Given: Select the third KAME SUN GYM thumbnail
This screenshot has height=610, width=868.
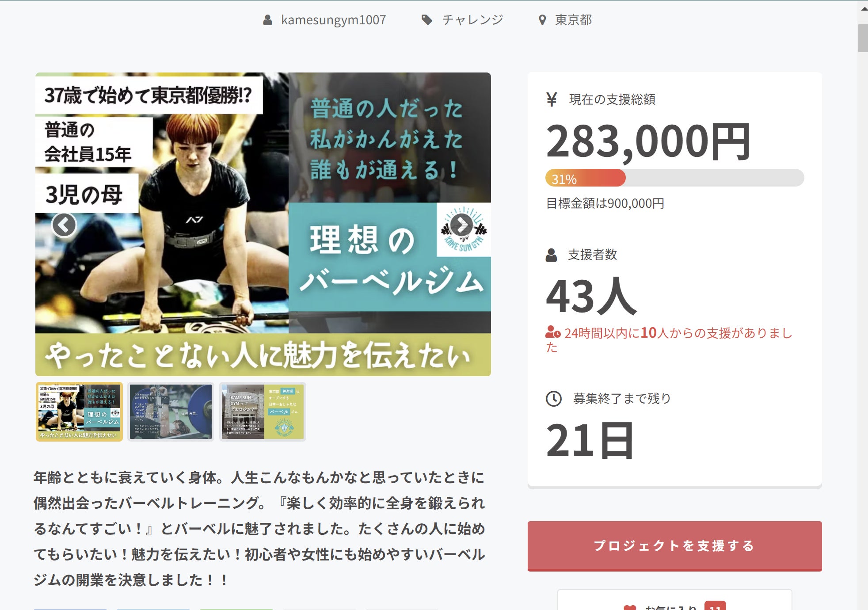Looking at the screenshot, I should pyautogui.click(x=263, y=412).
